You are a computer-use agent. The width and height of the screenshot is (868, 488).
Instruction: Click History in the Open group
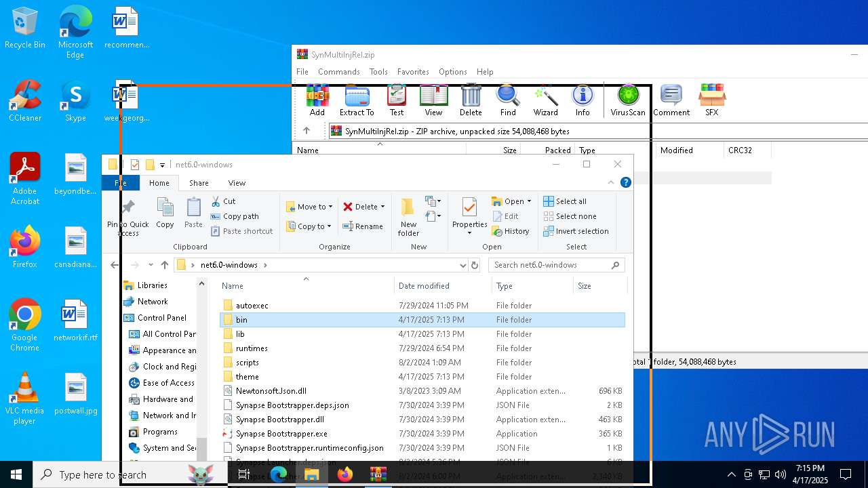511,231
